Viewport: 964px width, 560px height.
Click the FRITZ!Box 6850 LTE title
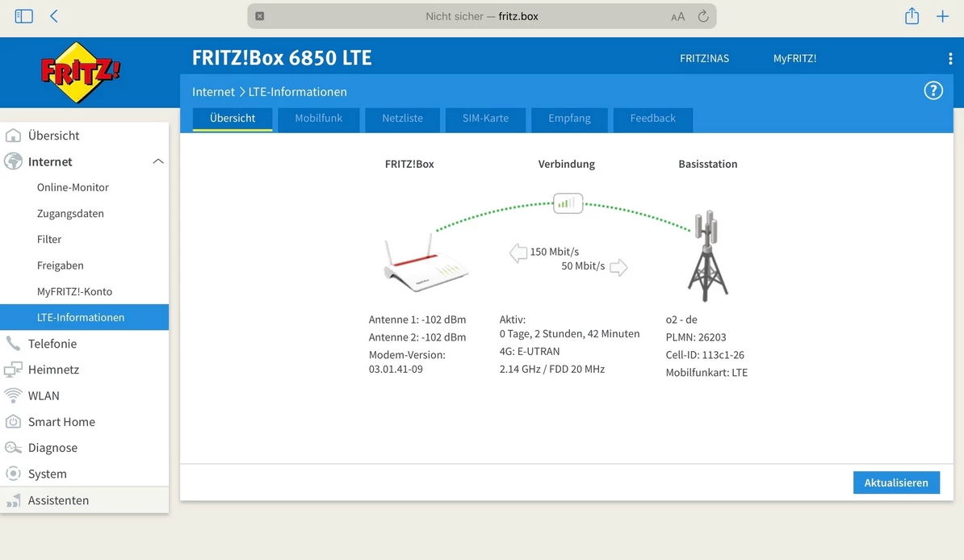point(282,58)
